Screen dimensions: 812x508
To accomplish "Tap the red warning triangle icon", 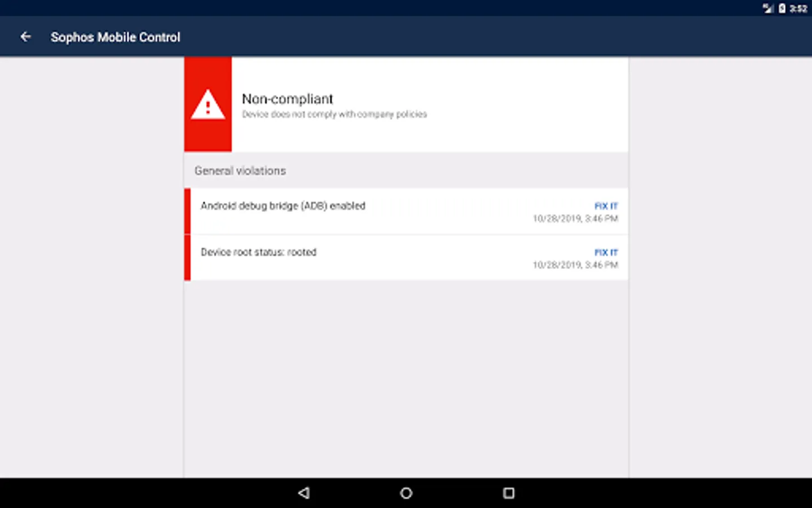I will pos(208,104).
